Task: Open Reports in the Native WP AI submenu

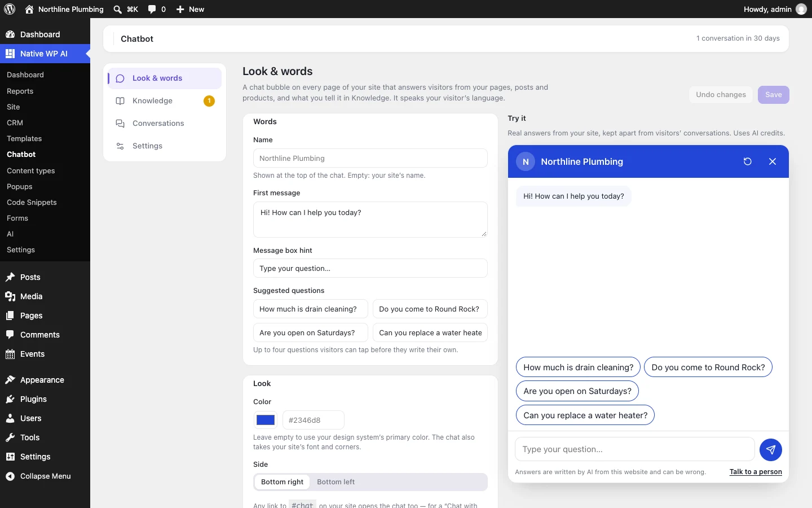Action: tap(45, 91)
